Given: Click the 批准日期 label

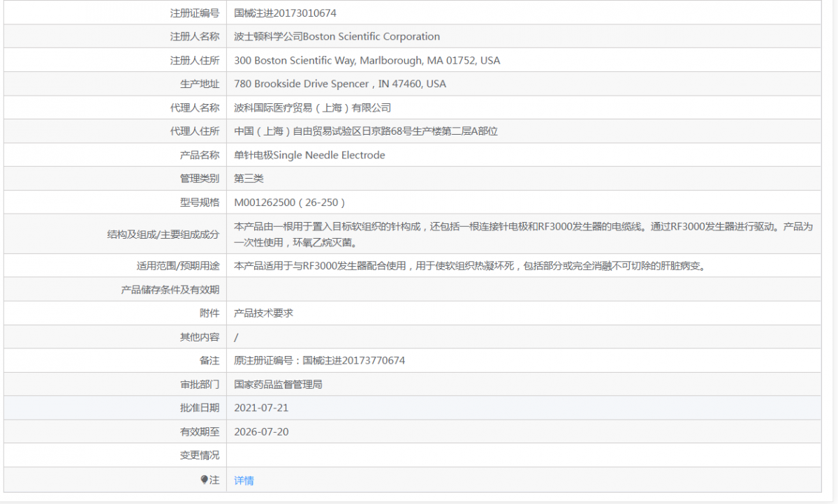Looking at the screenshot, I should tap(200, 408).
